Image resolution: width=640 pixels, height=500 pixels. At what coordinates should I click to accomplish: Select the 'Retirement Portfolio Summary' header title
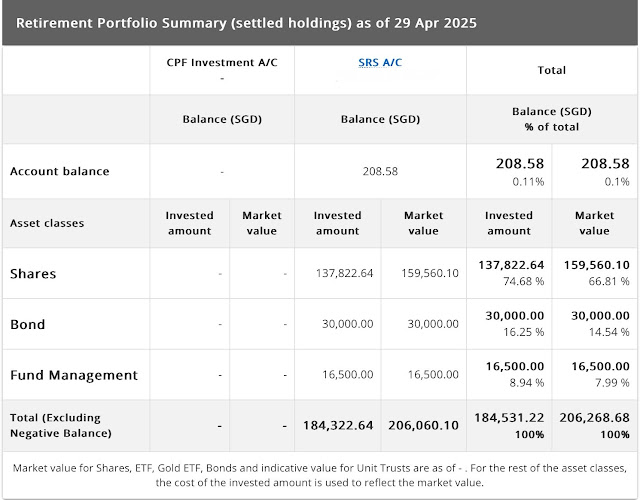point(246,23)
